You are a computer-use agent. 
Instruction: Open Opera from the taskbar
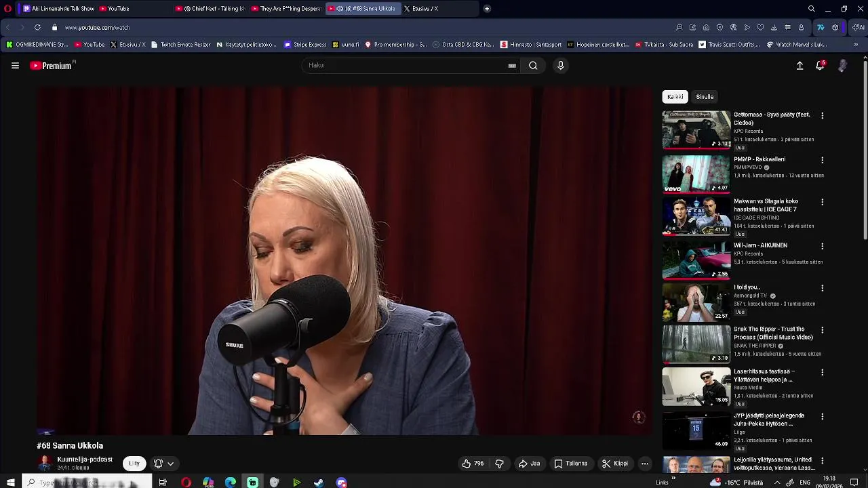pos(186,483)
